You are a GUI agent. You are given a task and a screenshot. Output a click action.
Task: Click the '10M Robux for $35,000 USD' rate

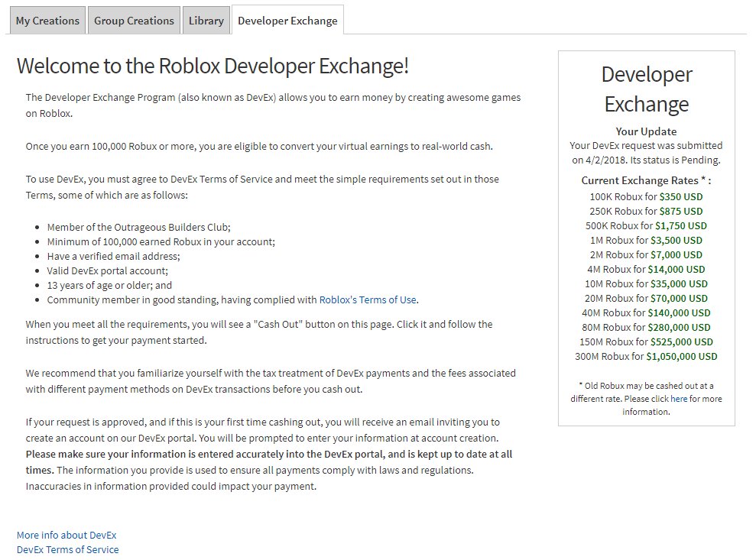tap(646, 283)
